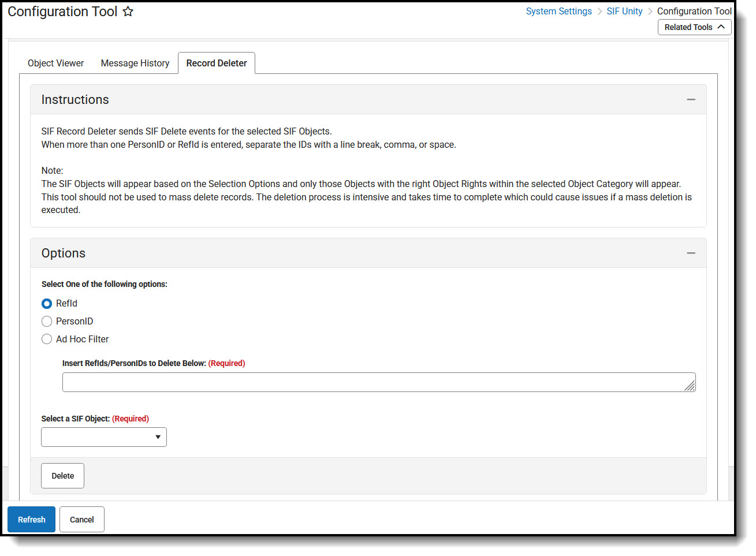Open the SIF Object dropdown
The height and width of the screenshot is (556, 756).
(158, 437)
